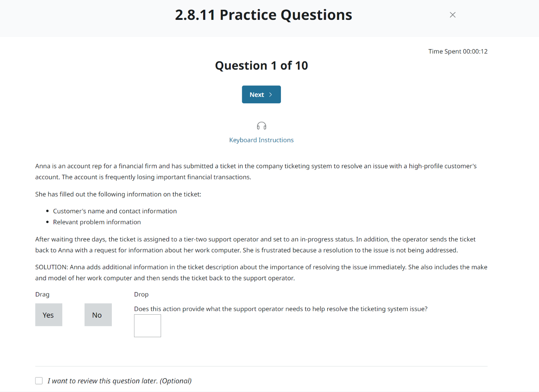Select the Yes answer tile
The height and width of the screenshot is (392, 539).
click(x=49, y=315)
